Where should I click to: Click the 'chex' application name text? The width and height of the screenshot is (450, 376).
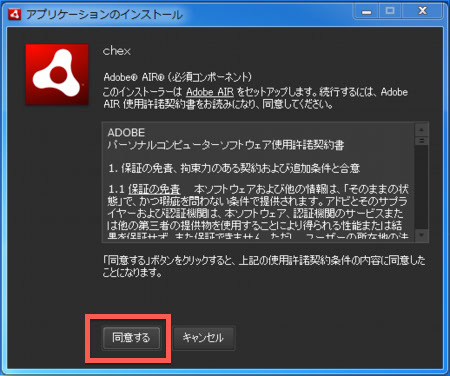pyautogui.click(x=117, y=51)
